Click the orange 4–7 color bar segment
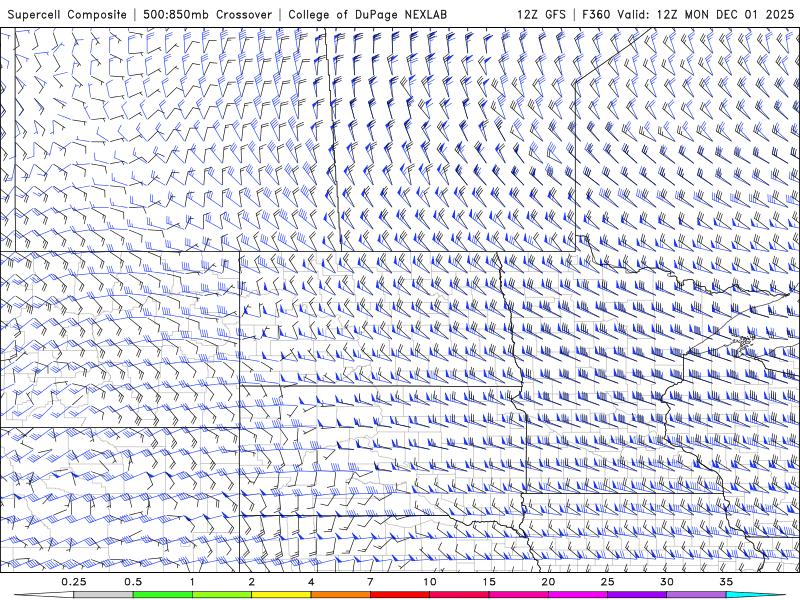Screen dimensions: 800x600 [340, 595]
